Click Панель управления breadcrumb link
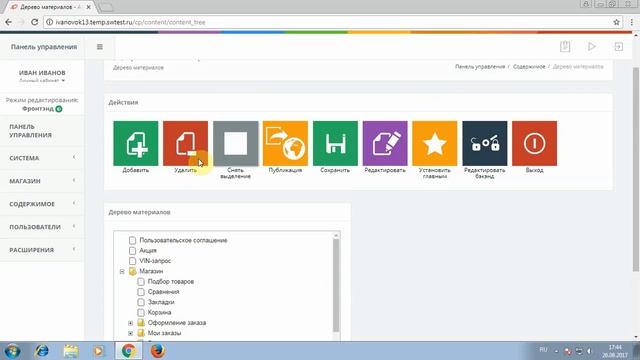Screen dimensions: 640x360 [480, 67]
